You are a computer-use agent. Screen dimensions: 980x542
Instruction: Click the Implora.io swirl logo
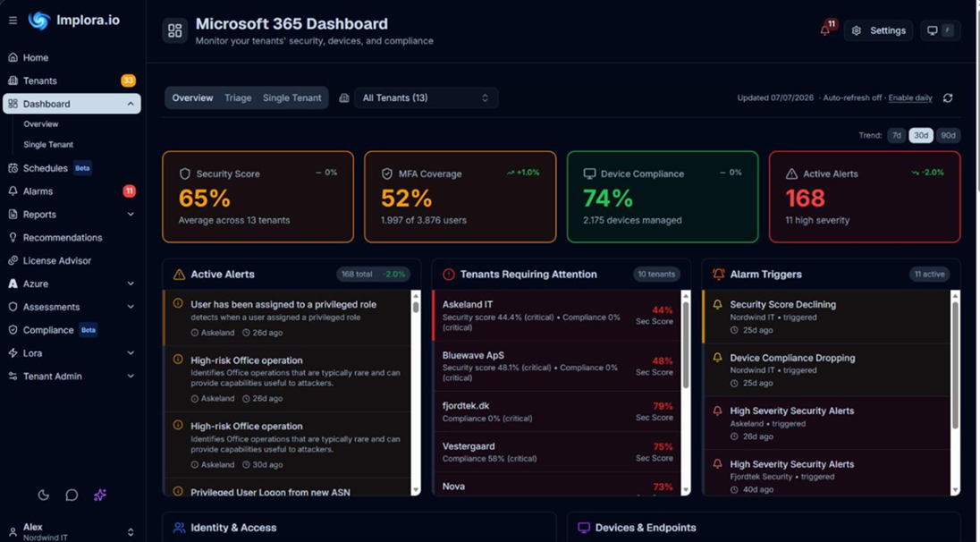click(38, 21)
